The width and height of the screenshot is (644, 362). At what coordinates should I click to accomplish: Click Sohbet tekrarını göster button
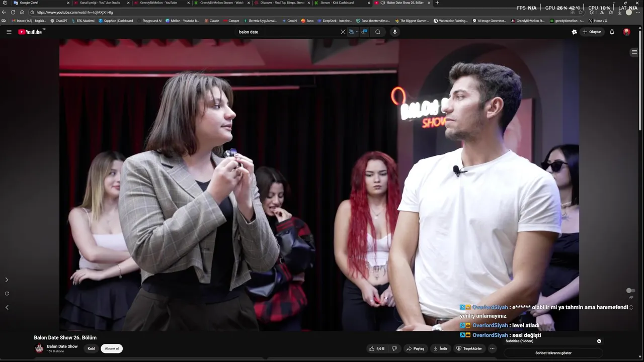(x=553, y=353)
